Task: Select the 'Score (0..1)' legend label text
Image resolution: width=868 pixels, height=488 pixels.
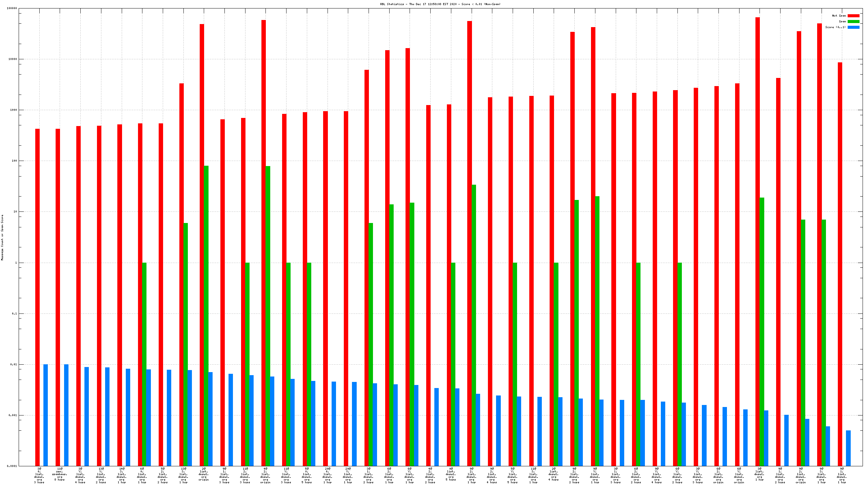Action: click(835, 27)
